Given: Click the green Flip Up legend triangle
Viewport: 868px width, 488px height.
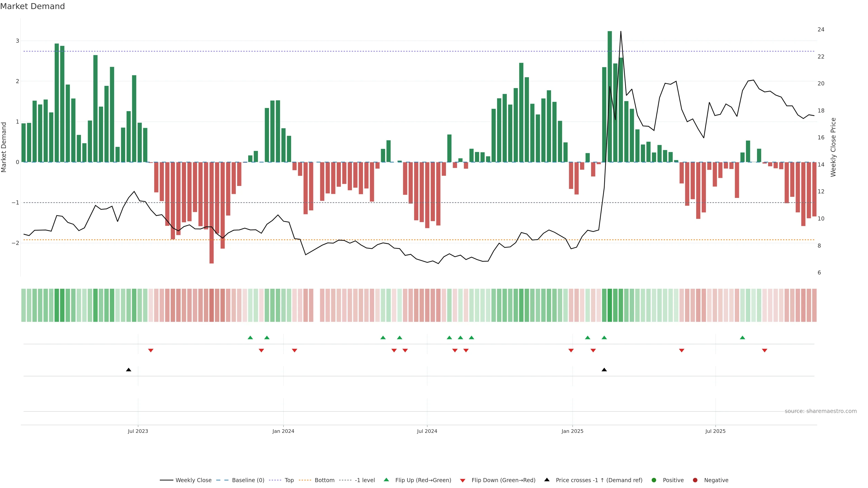Looking at the screenshot, I should [x=387, y=480].
